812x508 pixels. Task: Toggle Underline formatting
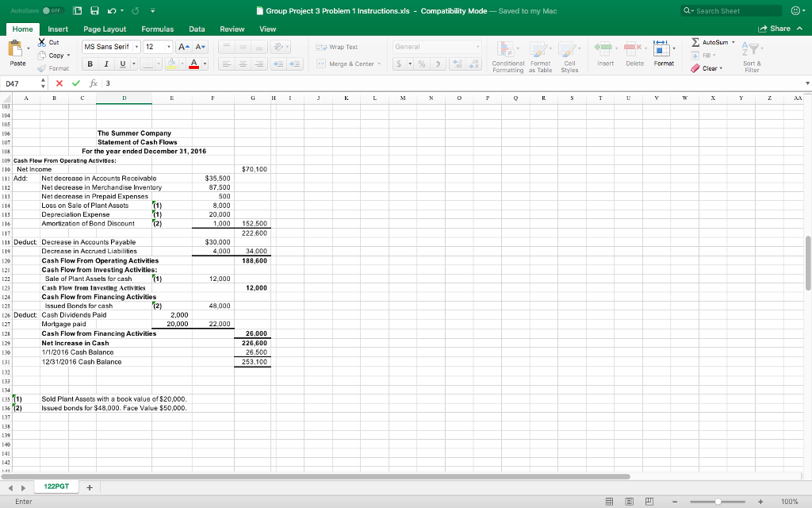tap(123, 63)
